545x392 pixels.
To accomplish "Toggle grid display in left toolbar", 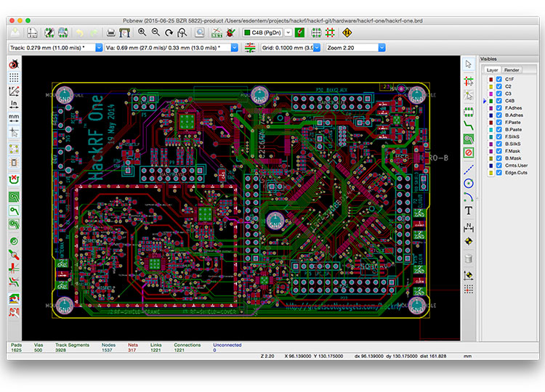I will [14, 77].
